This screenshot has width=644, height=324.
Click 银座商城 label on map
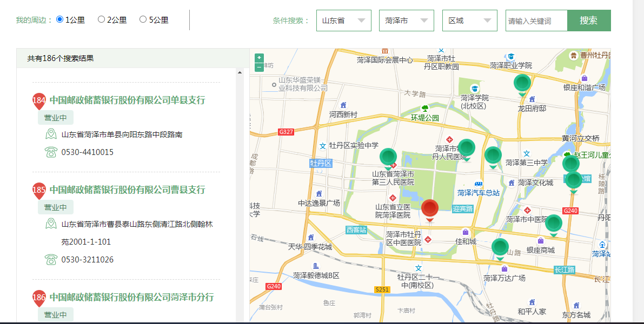tap(541, 250)
